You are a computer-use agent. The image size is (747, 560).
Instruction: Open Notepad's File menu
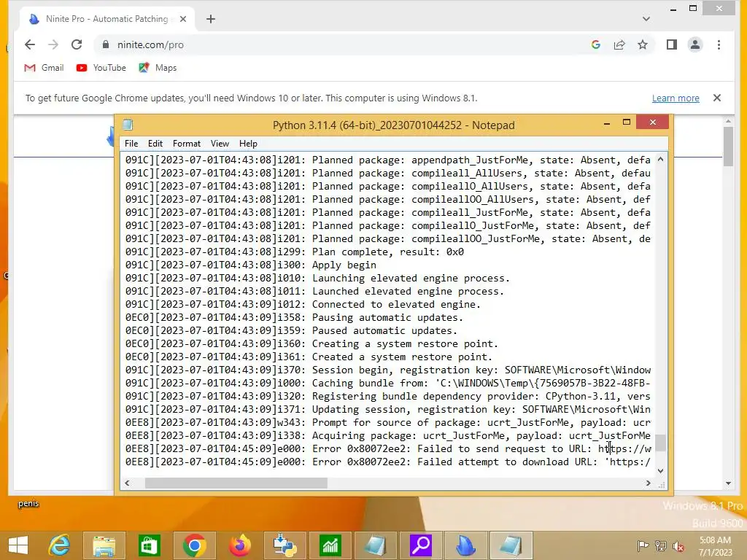131,144
